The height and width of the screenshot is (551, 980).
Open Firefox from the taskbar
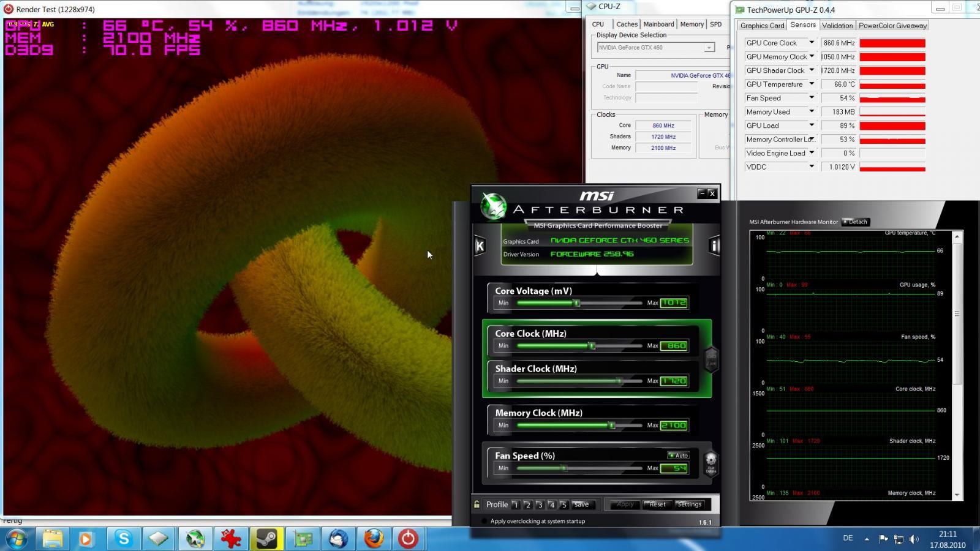(x=374, y=539)
